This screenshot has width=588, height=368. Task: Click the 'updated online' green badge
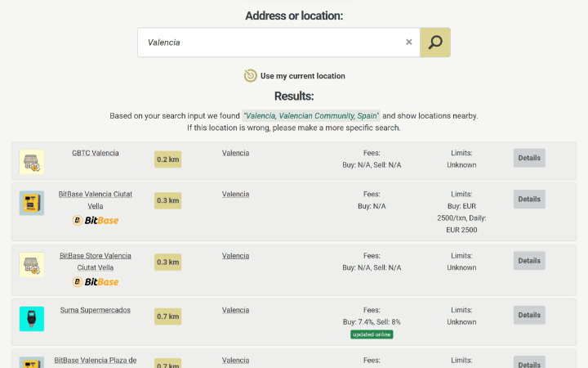pos(372,334)
